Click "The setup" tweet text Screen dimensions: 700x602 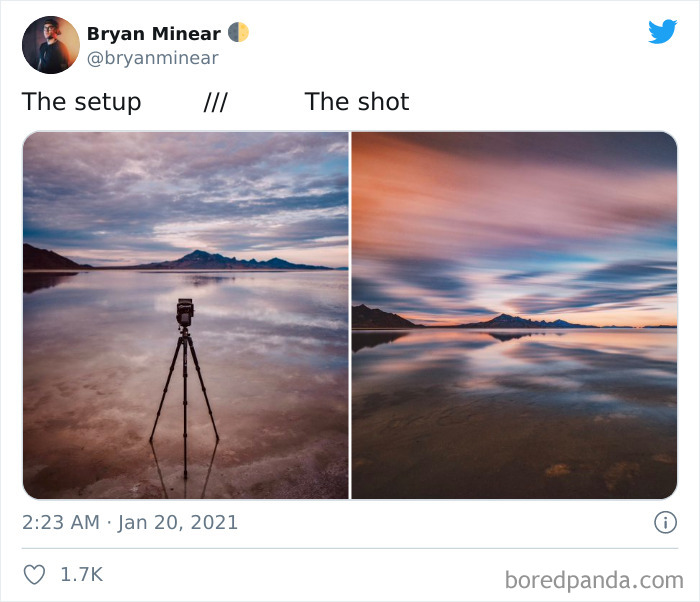coord(81,102)
